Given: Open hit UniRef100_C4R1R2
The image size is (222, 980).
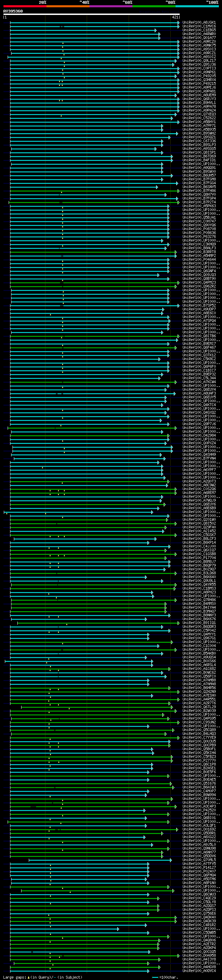Looking at the screenshot, I should pos(199,925).
